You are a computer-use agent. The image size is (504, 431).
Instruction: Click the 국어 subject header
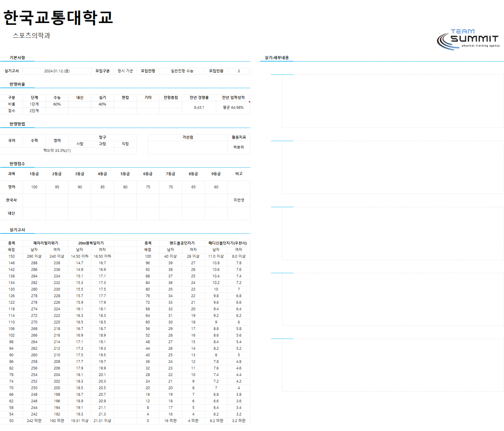click(12, 141)
